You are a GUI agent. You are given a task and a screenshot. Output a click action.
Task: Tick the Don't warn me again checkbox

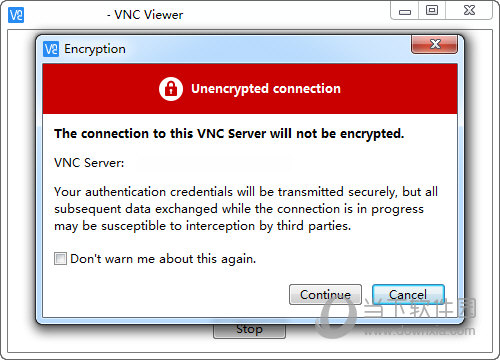click(x=60, y=259)
